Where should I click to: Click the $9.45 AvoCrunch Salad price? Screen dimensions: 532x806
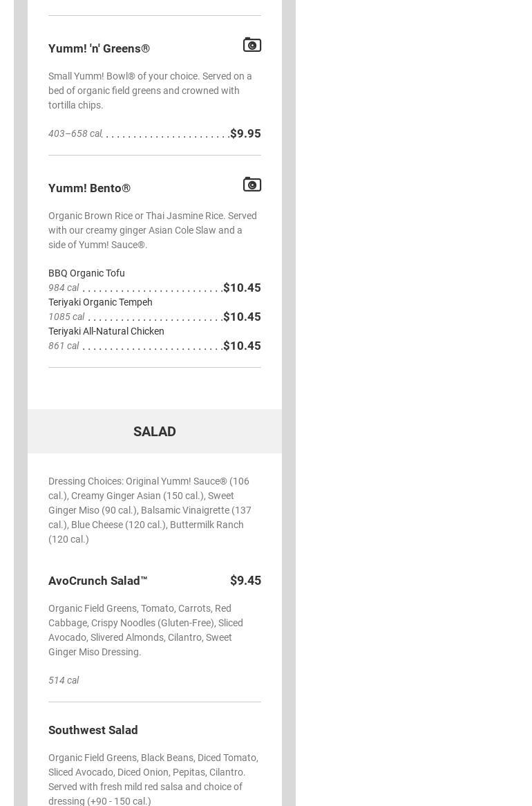tap(245, 581)
